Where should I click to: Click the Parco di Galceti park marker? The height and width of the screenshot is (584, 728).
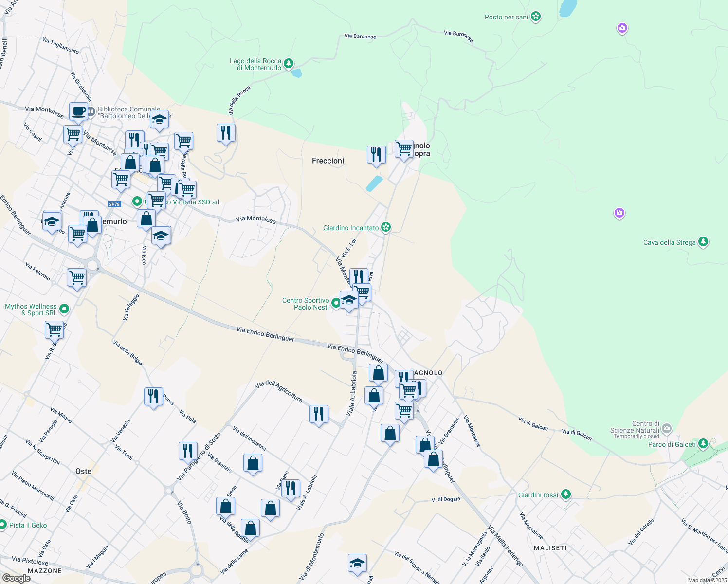point(703,444)
